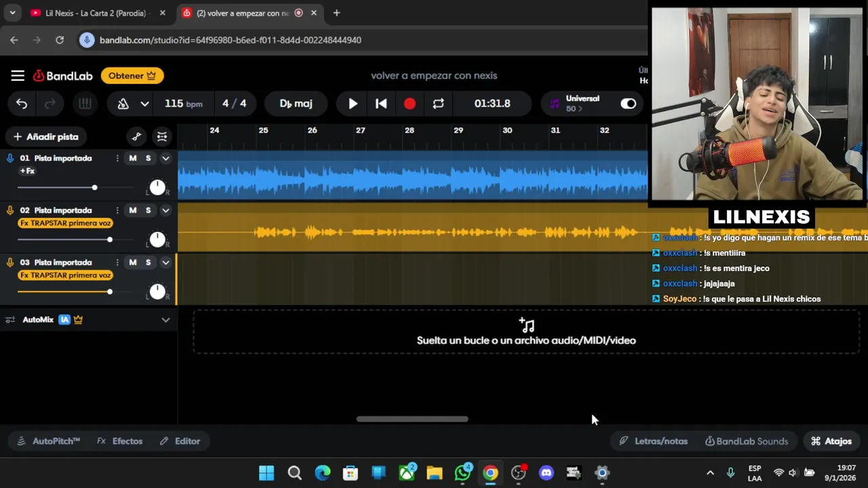Adjust pan knob of track 02
This screenshot has width=868, height=488.
tap(157, 239)
